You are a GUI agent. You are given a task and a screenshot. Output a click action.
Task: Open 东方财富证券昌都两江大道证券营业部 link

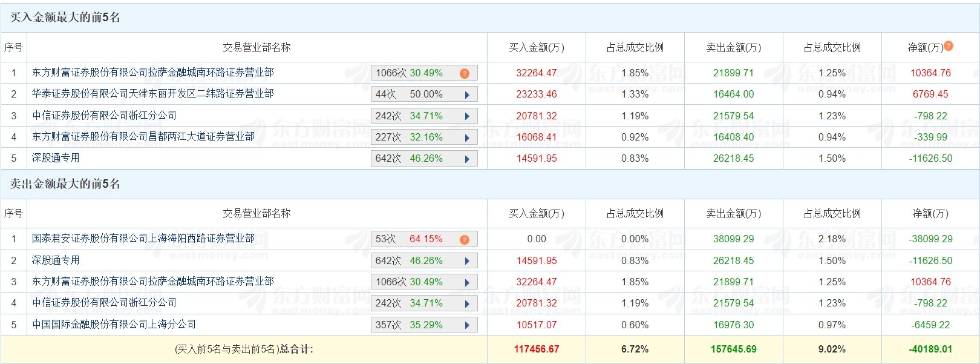pos(143,137)
